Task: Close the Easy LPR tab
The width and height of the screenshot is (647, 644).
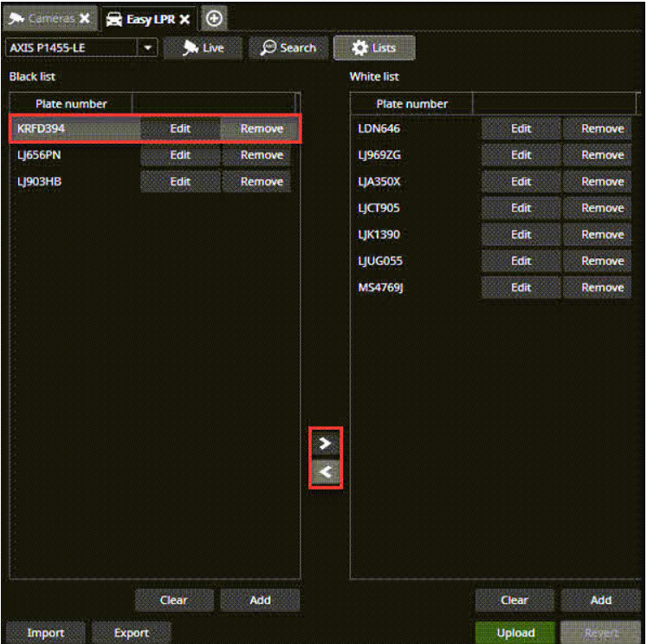Action: pos(184,19)
